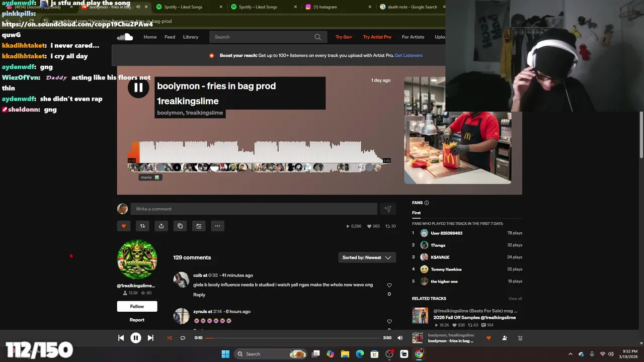Screen dimensions: 644x362
Task: Like zynuls's comment with the heart
Action: coord(389,321)
